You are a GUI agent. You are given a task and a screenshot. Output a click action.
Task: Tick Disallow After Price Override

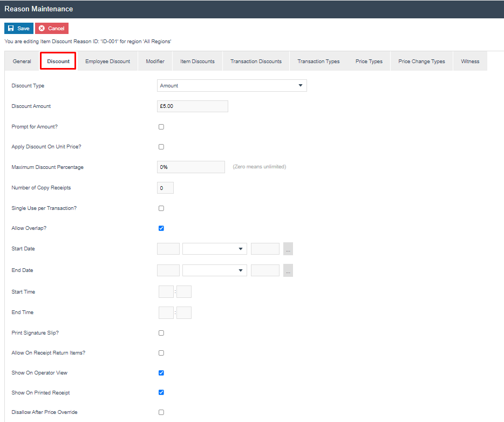[161, 412]
